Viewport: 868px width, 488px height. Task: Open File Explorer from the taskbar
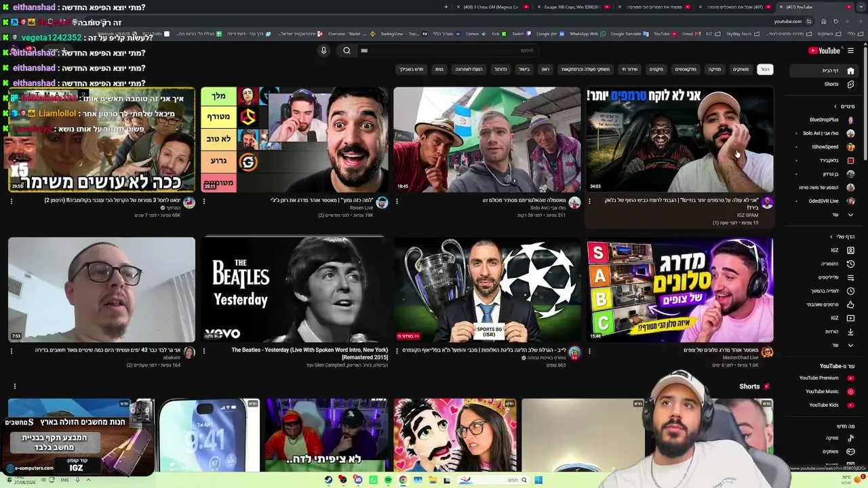tap(433, 480)
